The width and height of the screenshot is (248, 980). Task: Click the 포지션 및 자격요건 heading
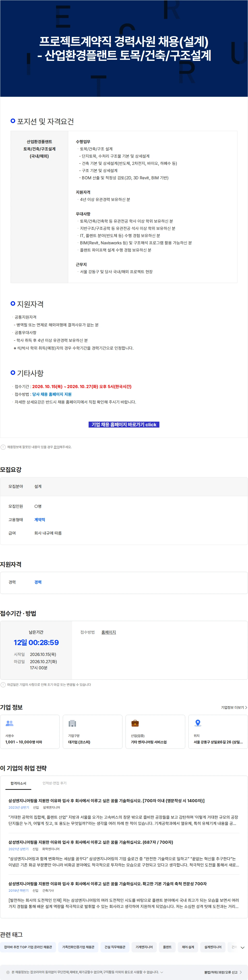coord(45,121)
